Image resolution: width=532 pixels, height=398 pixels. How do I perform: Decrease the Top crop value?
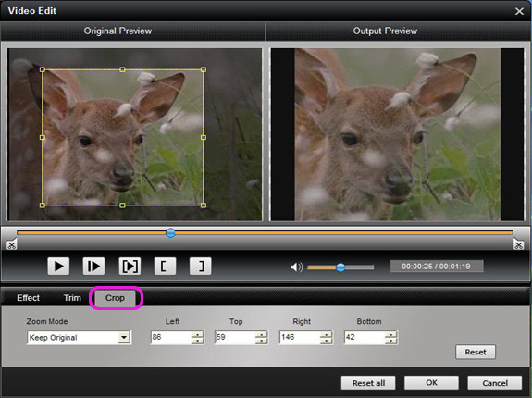point(261,341)
